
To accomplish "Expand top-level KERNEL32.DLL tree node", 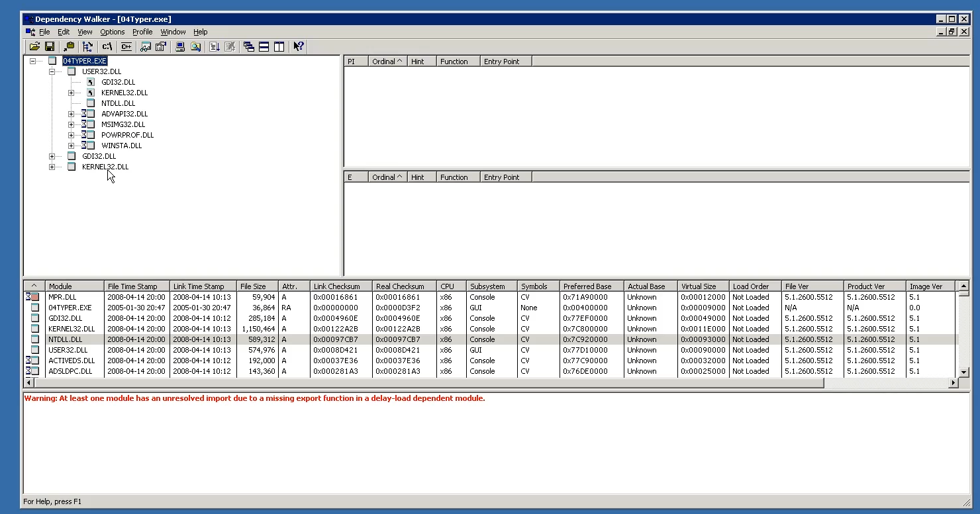I will pos(52,167).
